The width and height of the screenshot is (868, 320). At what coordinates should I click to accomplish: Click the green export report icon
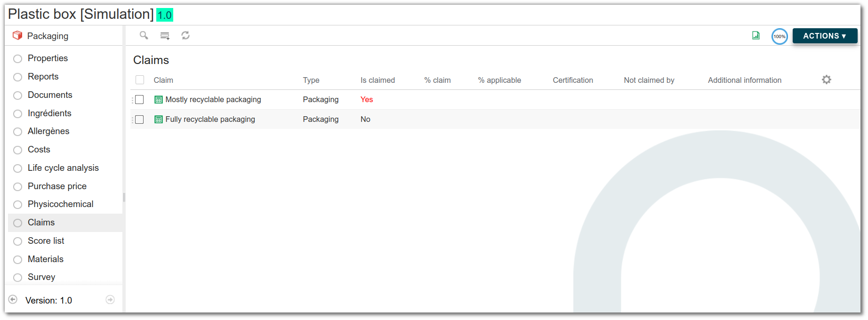[756, 36]
